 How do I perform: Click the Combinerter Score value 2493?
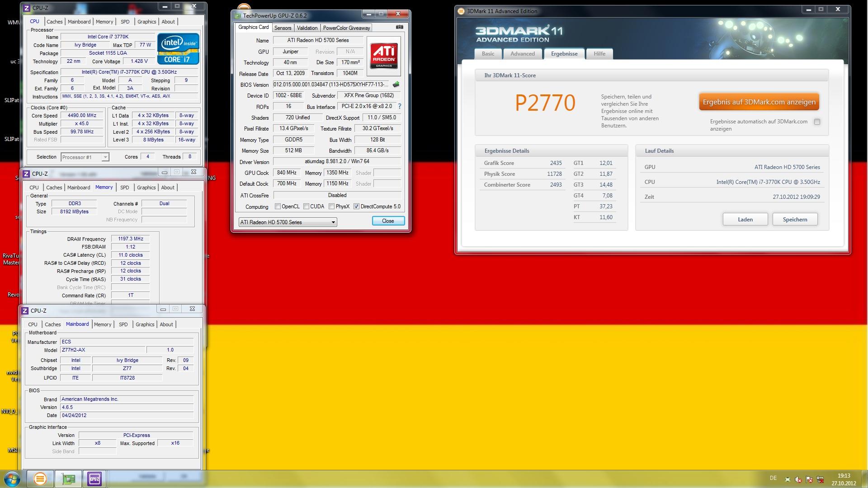pos(556,185)
